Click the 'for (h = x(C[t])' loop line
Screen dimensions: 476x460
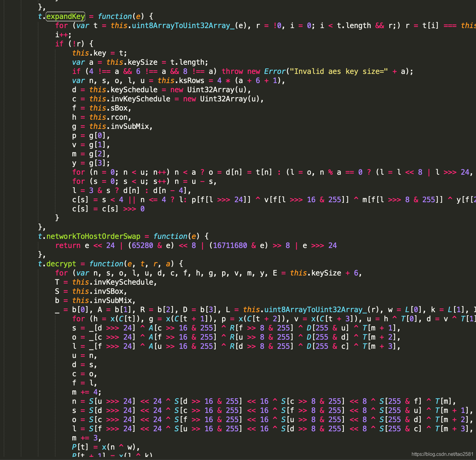274,319
